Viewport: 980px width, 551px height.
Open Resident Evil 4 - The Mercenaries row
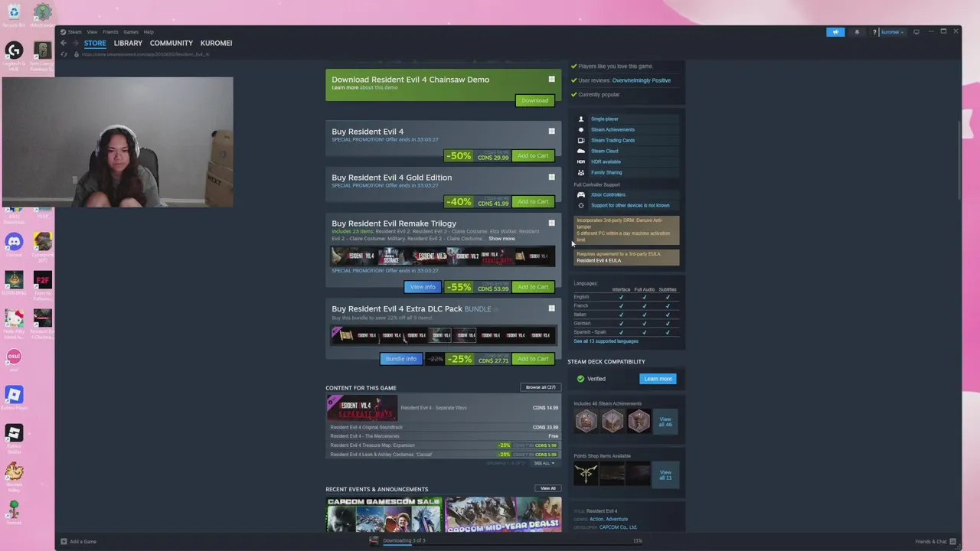point(443,436)
